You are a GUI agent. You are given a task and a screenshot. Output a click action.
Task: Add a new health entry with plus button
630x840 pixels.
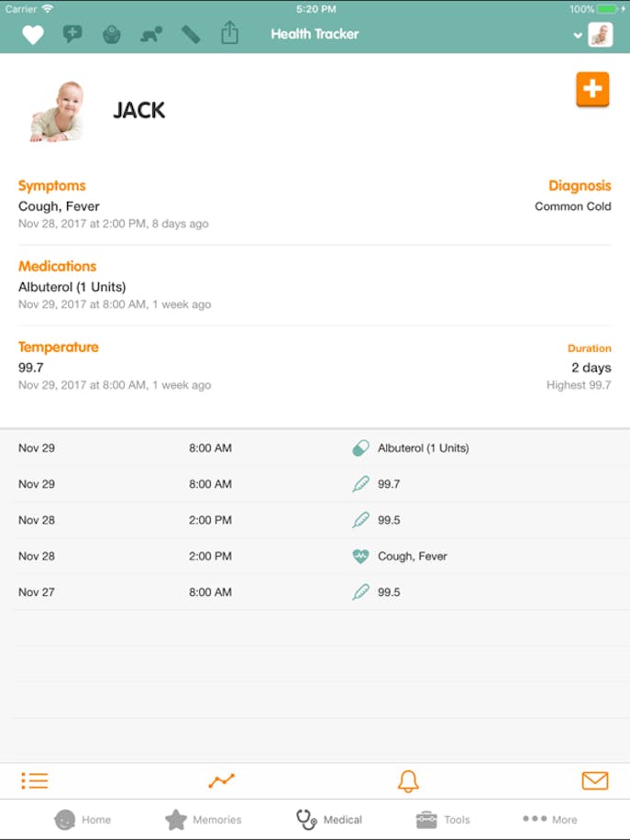pos(592,90)
